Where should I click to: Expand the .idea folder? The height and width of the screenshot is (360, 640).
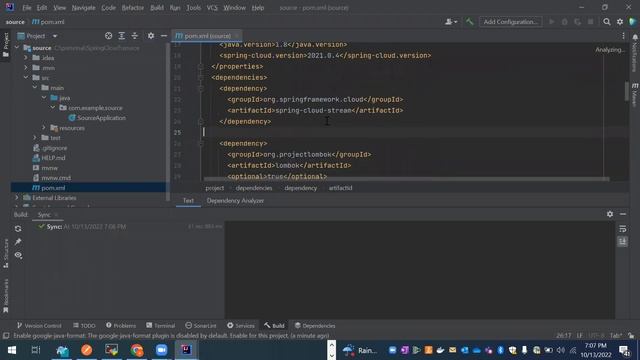[26, 58]
